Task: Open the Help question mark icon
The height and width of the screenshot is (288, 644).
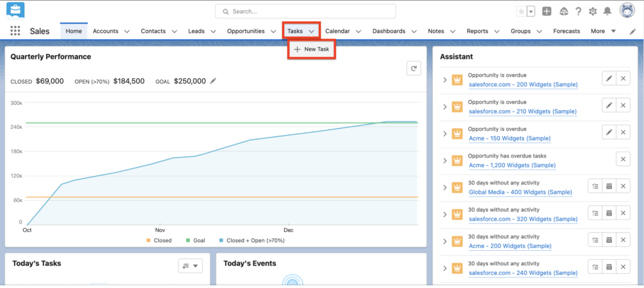Action: pyautogui.click(x=578, y=11)
